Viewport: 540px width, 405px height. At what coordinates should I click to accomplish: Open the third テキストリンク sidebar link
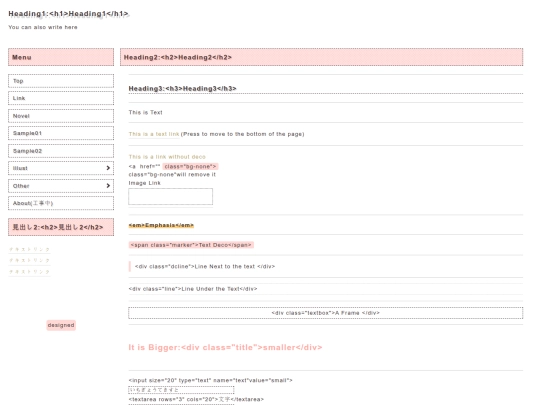(x=29, y=272)
